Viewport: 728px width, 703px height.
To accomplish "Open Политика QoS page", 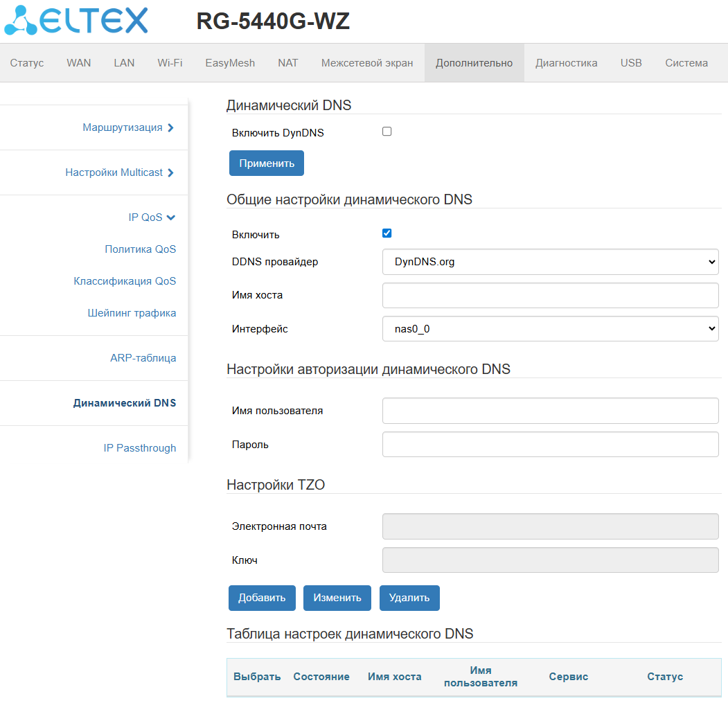I will (x=140, y=249).
